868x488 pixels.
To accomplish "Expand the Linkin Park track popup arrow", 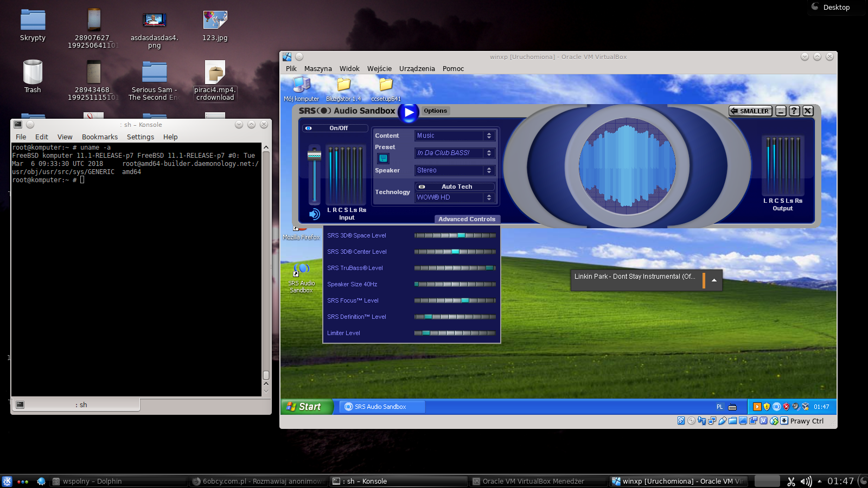I will (x=714, y=280).
